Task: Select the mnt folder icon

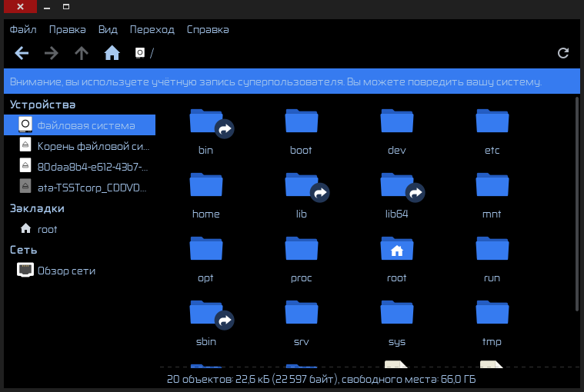Action: (x=492, y=184)
